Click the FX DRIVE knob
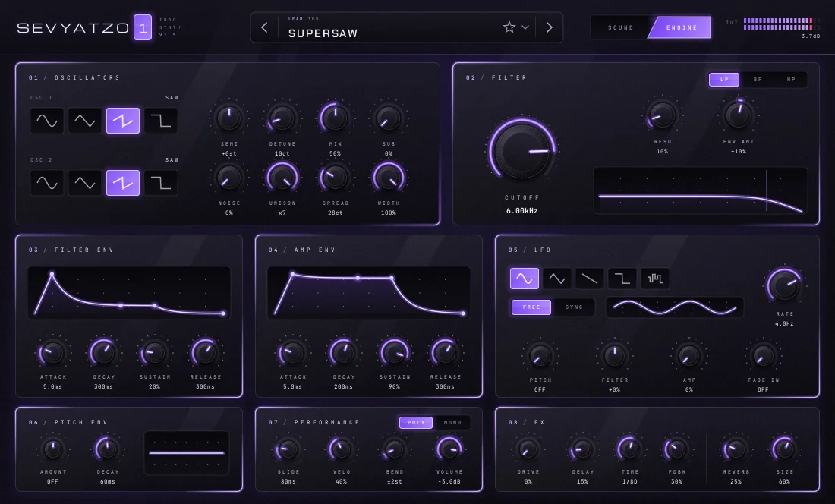The image size is (835, 504). (x=528, y=449)
